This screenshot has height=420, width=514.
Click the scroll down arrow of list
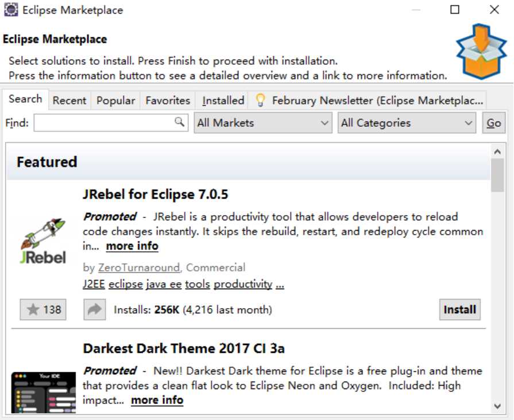(497, 406)
